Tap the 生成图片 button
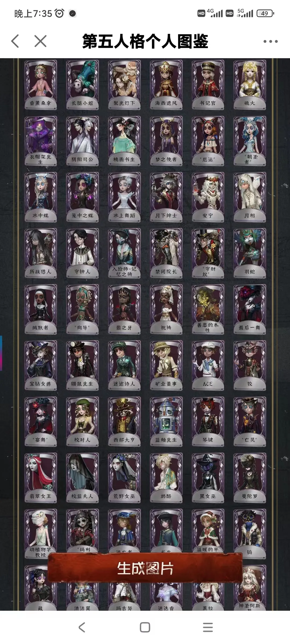Image resolution: width=290 pixels, height=644 pixels. click(145, 568)
